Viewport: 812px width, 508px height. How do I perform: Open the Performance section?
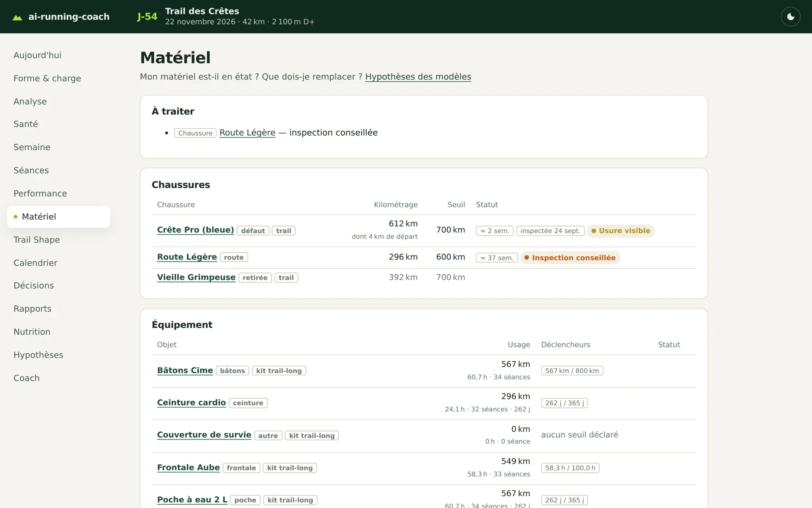(40, 194)
